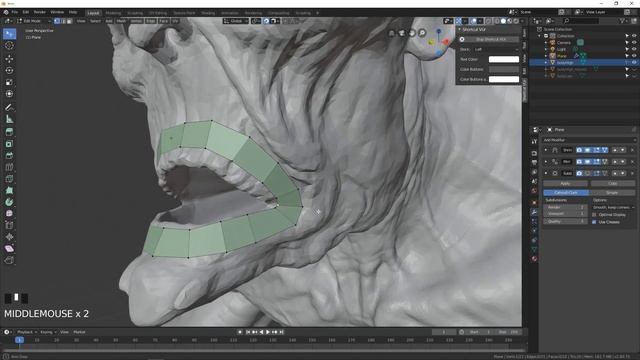Click the Stop Shortcut VUr button

491,40
